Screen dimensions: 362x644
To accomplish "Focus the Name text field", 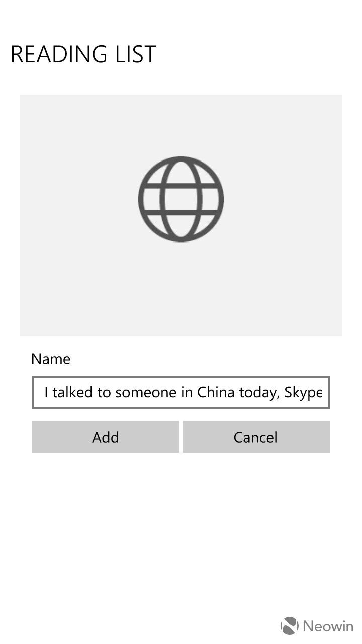I will [181, 392].
